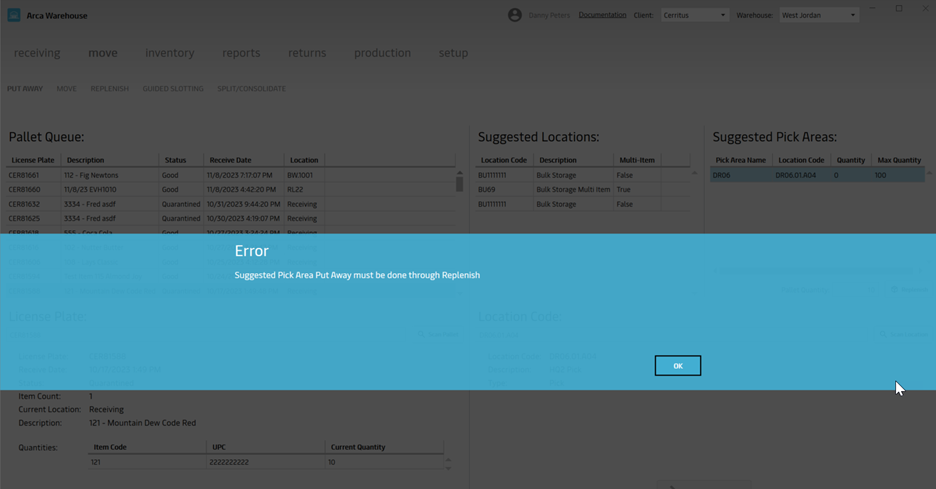Open the inventory menu
936x489 pixels.
point(170,53)
